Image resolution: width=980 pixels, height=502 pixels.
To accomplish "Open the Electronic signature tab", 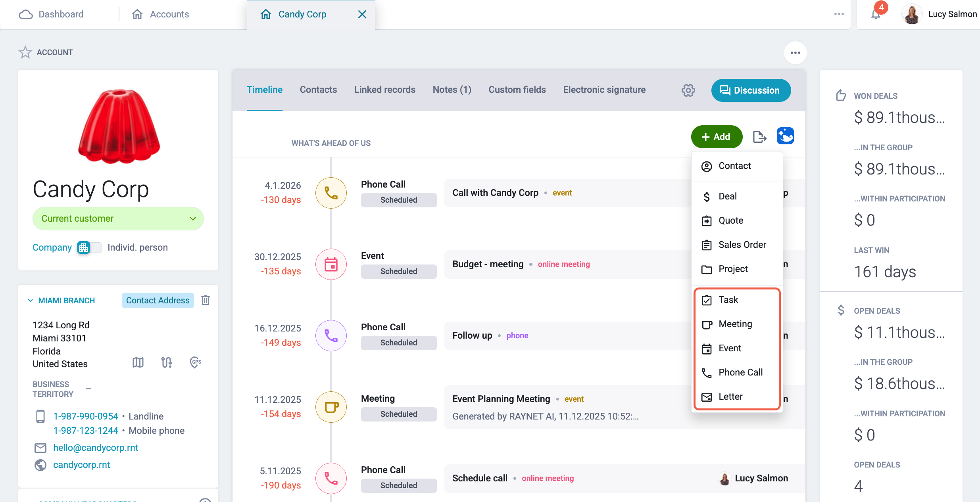I will coord(604,90).
